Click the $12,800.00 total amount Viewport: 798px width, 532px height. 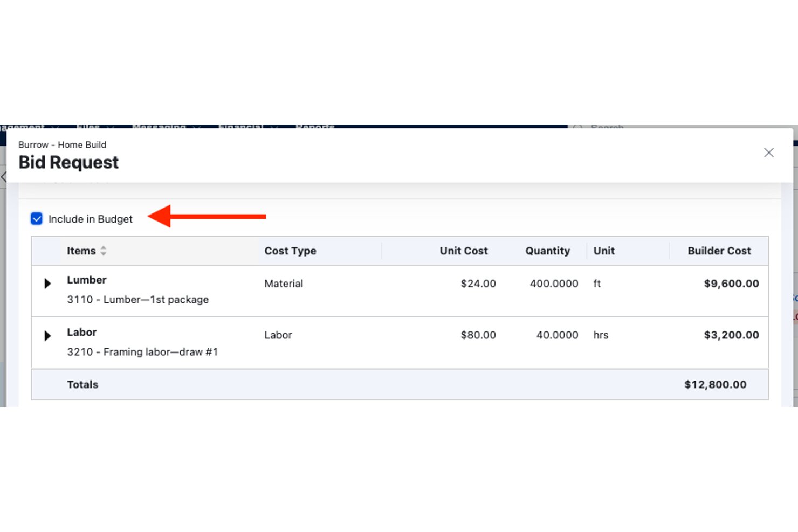[x=716, y=384]
